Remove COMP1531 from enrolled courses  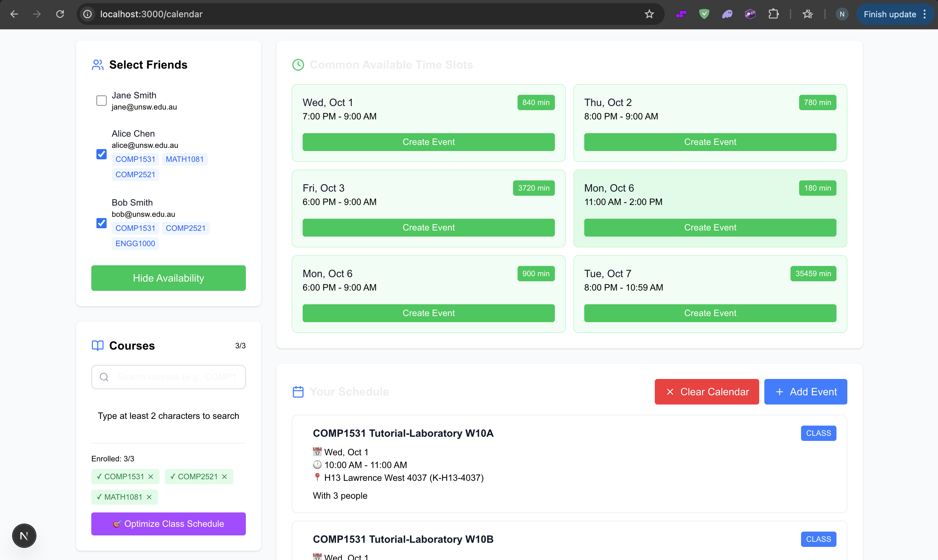pos(151,477)
